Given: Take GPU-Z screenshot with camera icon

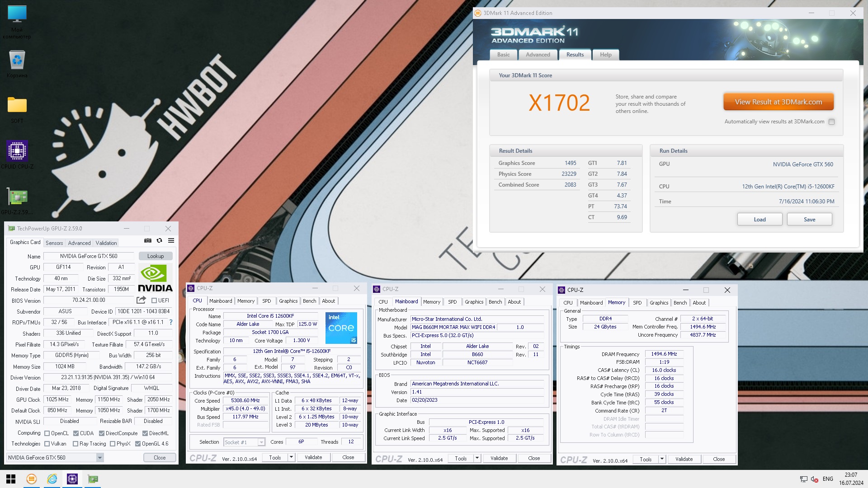Looking at the screenshot, I should point(148,241).
